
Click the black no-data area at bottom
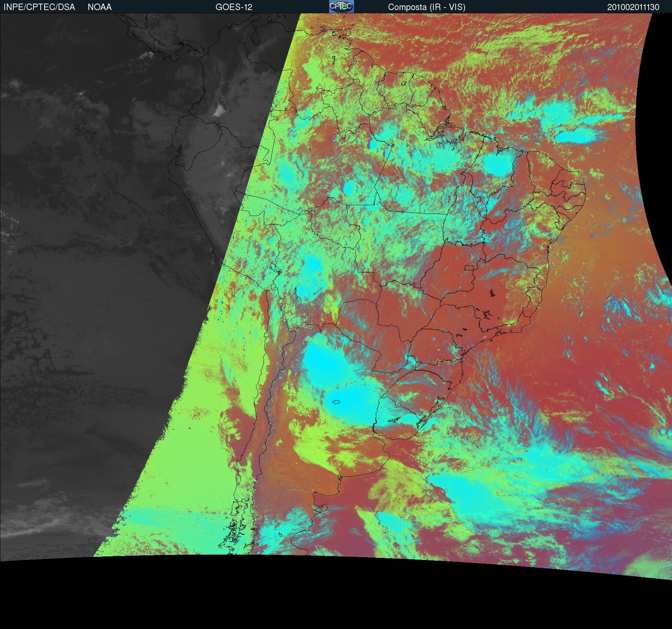pyautogui.click(x=323, y=593)
